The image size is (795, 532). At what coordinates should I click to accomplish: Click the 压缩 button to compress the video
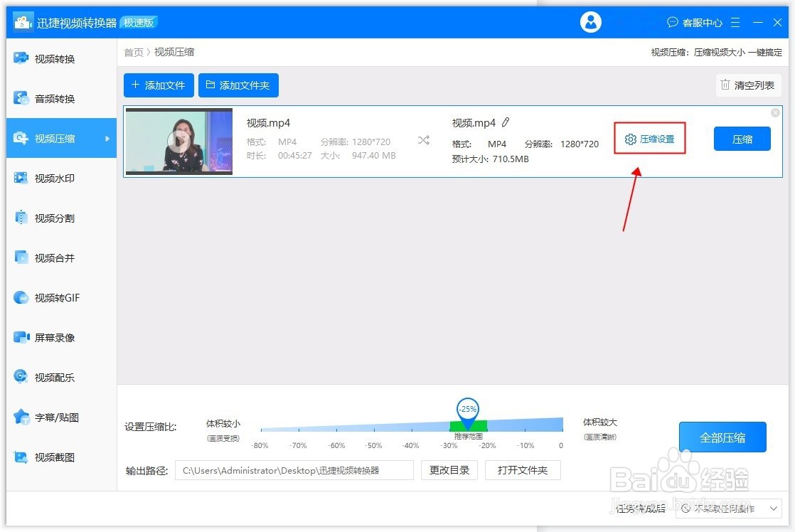point(742,139)
